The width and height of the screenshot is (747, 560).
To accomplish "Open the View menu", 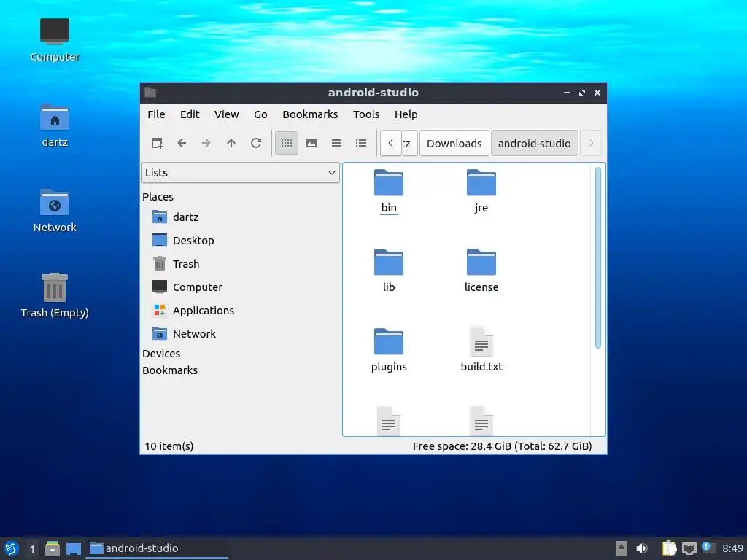I will [226, 114].
